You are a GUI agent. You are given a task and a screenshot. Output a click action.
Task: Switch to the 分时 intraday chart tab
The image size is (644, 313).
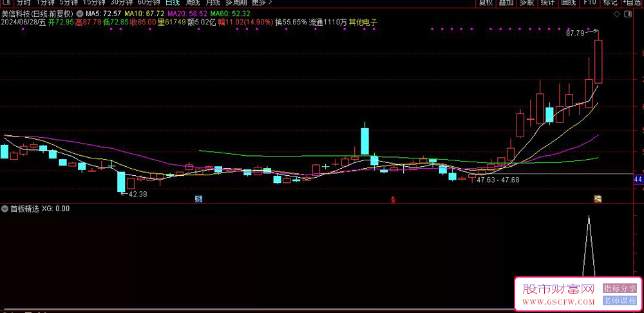pyautogui.click(x=23, y=3)
